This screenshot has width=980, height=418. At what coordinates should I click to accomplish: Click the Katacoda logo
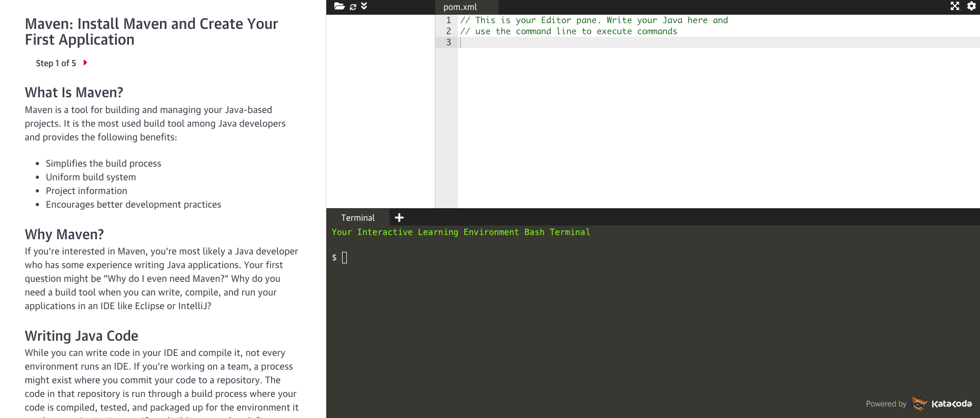(951, 404)
